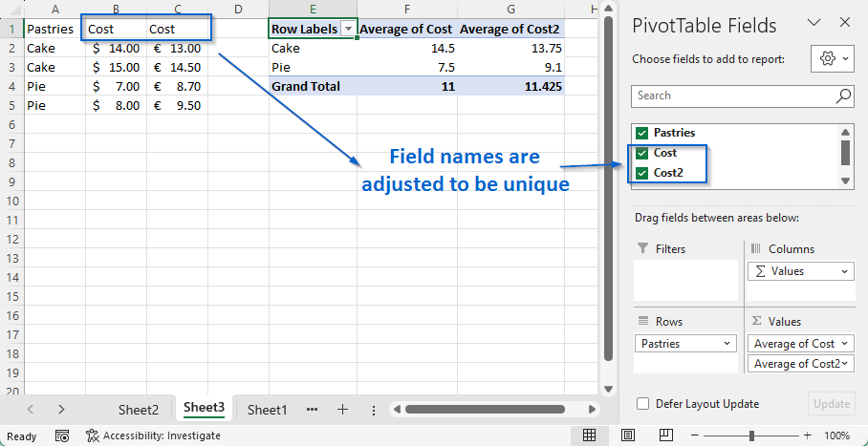Select pivot cell with value 13.75
This screenshot has height=446, width=868.
pyautogui.click(x=510, y=48)
